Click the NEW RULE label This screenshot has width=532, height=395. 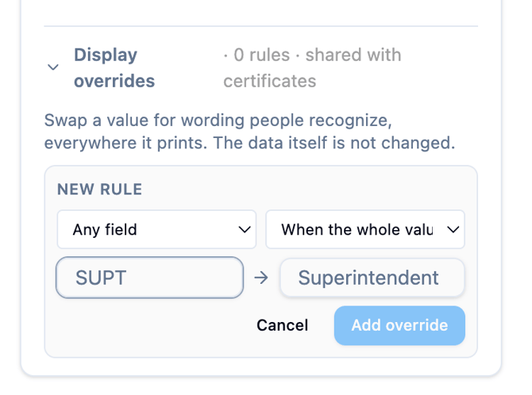pyautogui.click(x=100, y=190)
